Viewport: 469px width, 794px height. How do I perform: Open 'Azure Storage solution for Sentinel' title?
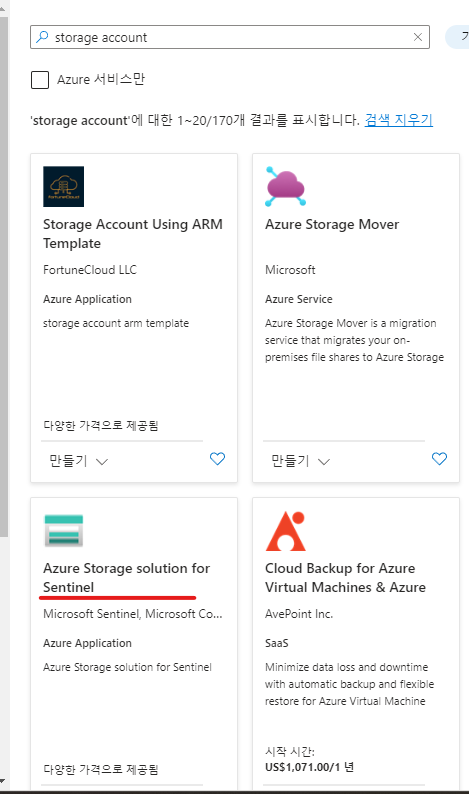(x=126, y=577)
